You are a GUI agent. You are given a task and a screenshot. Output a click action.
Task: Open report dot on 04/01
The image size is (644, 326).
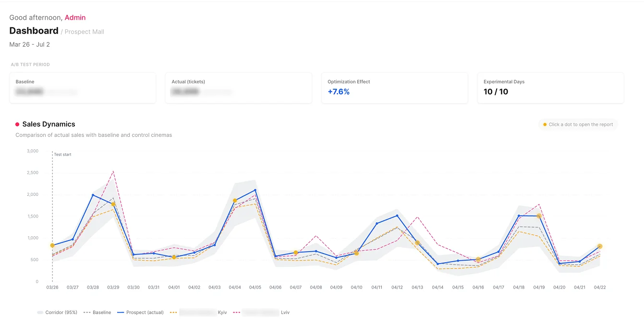(x=174, y=257)
